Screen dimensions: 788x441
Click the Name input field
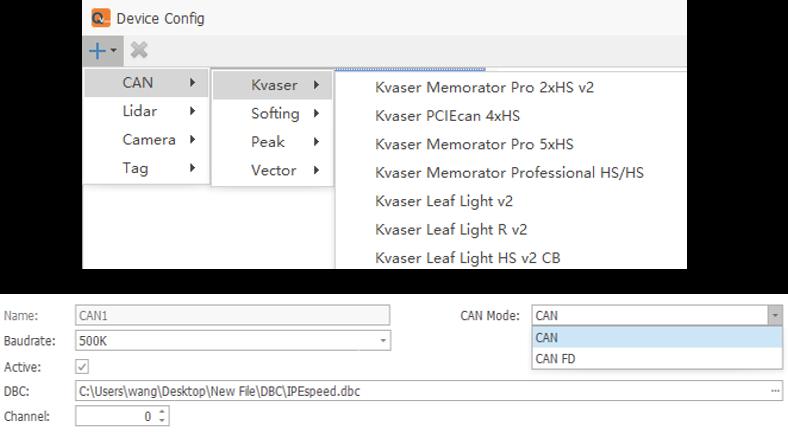click(x=232, y=316)
